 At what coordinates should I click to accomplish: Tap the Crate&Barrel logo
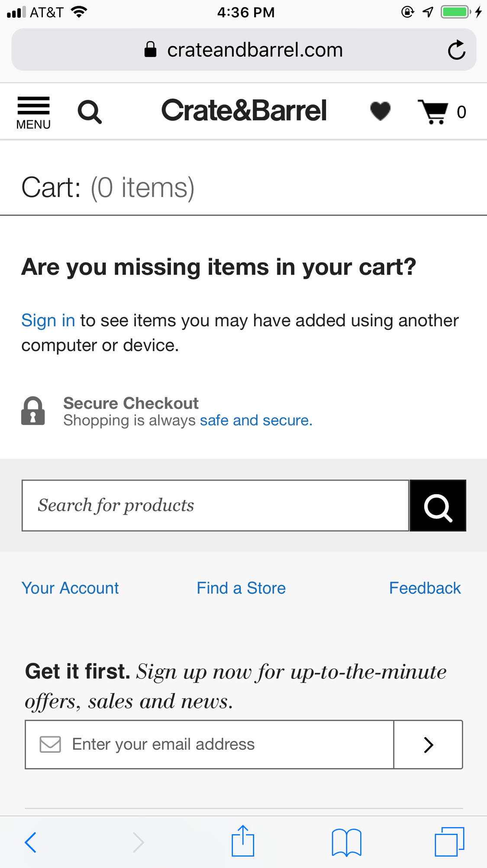tap(244, 111)
